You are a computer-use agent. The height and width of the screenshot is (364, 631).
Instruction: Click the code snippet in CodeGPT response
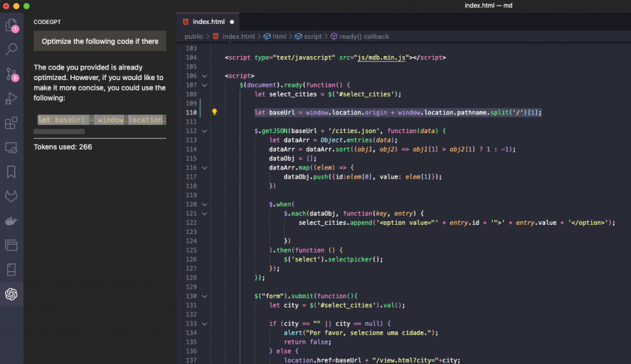pyautogui.click(x=102, y=120)
